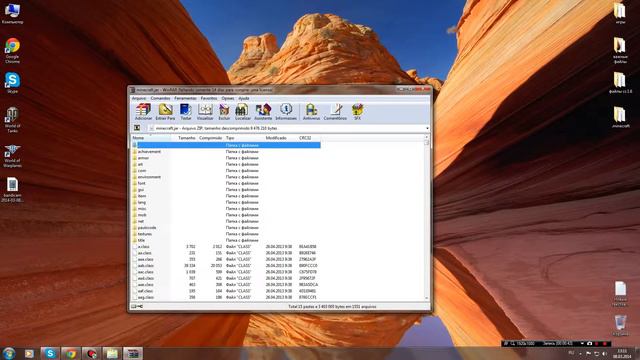The image size is (640, 360).
Task: Expand the address bar path dropdown
Action: pyautogui.click(x=427, y=128)
